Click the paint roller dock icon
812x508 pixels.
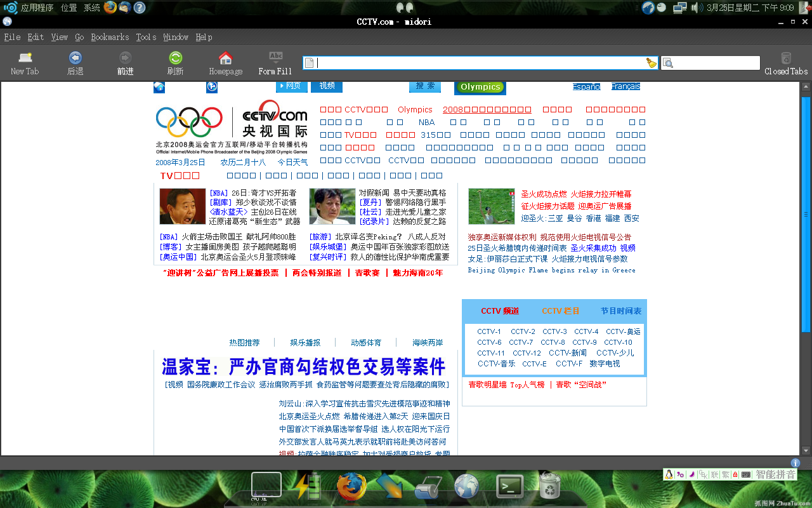tap(429, 488)
